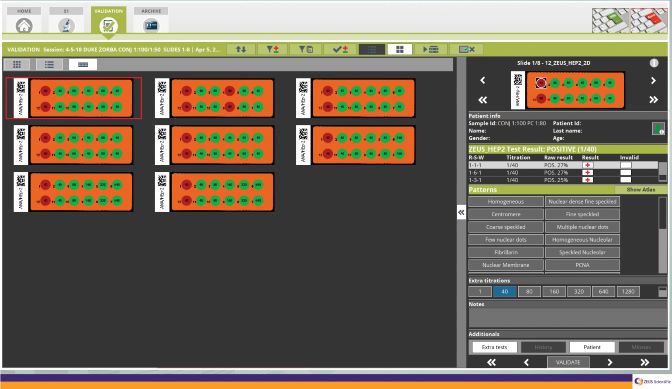This screenshot has width=672, height=389.
Task: Open the Home tab
Action: point(24,21)
